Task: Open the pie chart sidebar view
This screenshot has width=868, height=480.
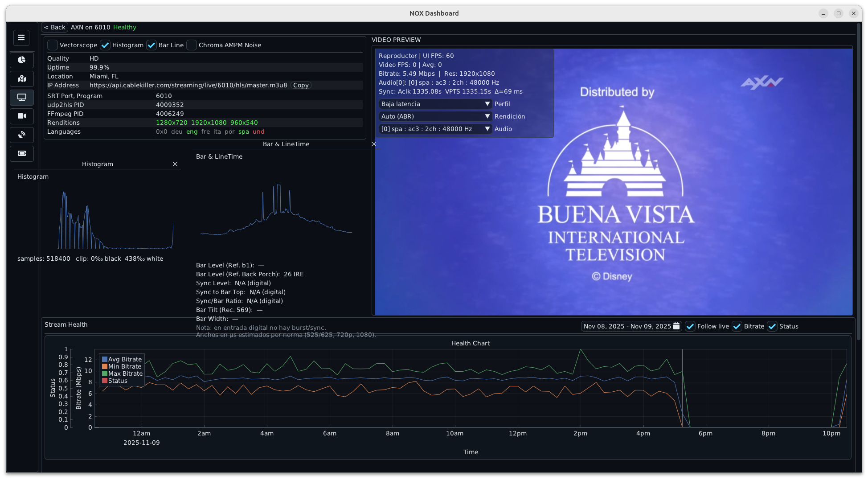Action: coord(22,60)
